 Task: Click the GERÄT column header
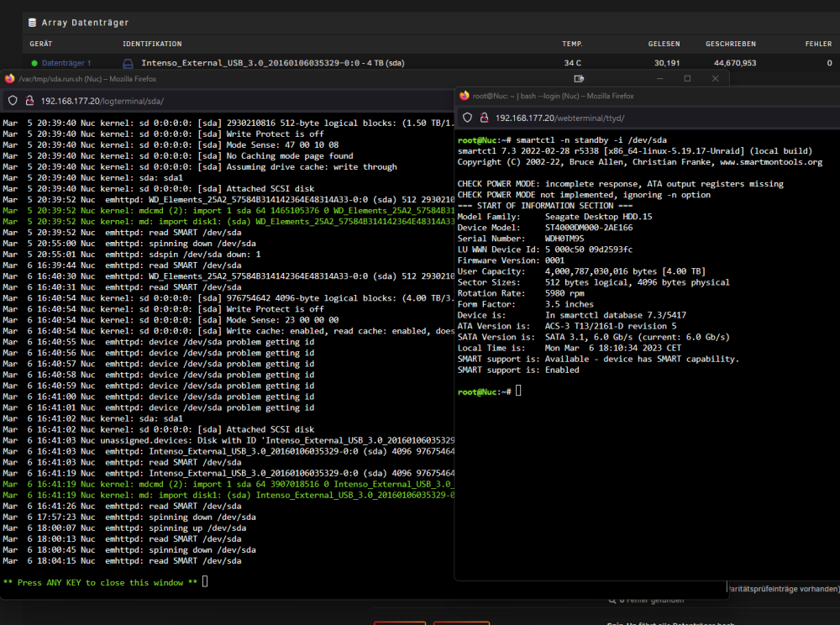point(40,44)
